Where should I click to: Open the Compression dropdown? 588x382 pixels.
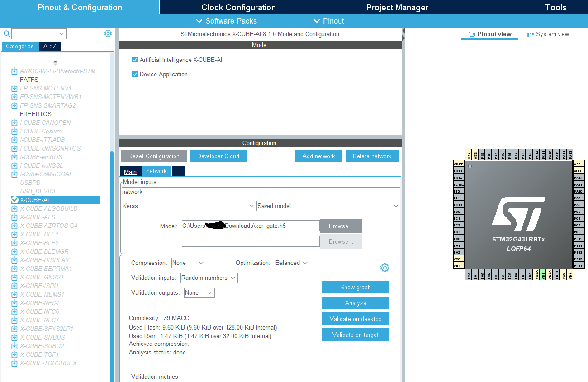click(189, 263)
